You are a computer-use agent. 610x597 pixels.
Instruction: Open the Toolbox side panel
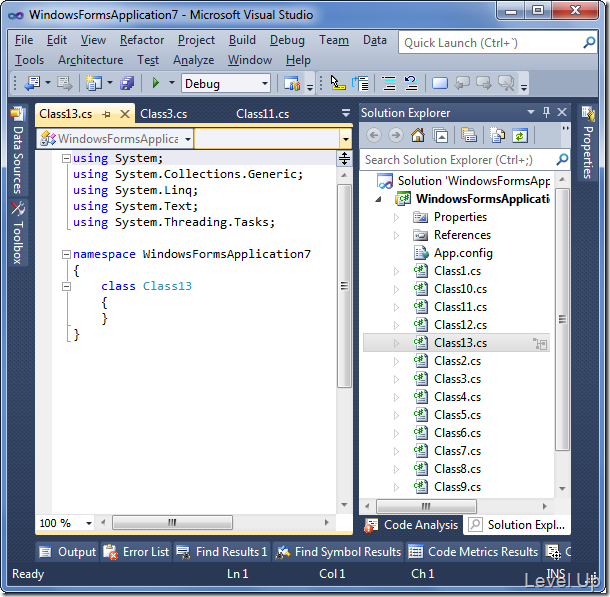point(18,233)
